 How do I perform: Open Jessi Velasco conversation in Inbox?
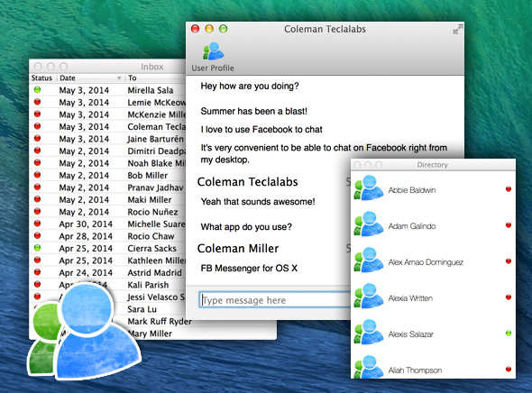tap(156, 297)
